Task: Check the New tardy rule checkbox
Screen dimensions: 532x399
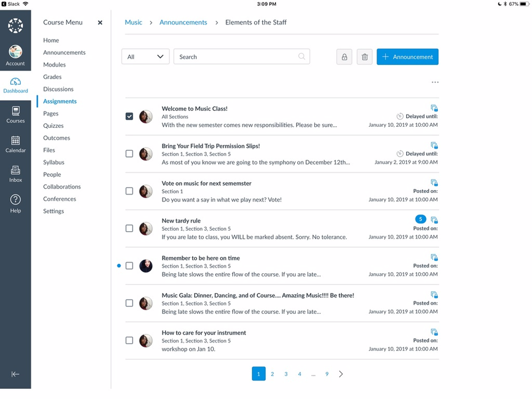Action: [x=129, y=229]
